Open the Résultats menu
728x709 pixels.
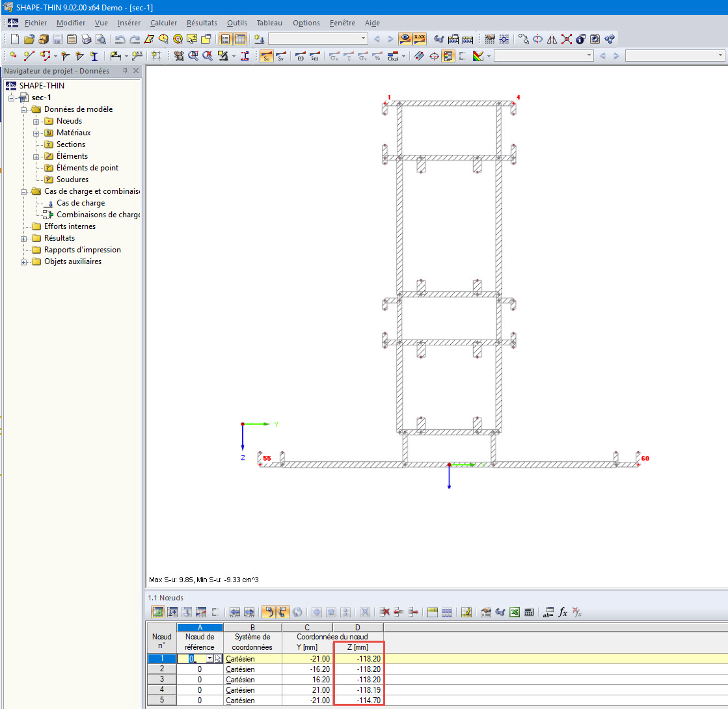coord(202,23)
